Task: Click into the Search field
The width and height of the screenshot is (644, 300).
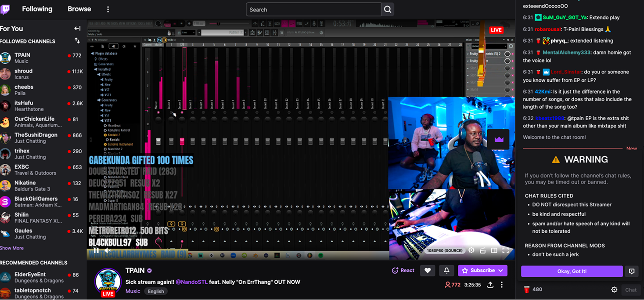Action: tap(313, 9)
